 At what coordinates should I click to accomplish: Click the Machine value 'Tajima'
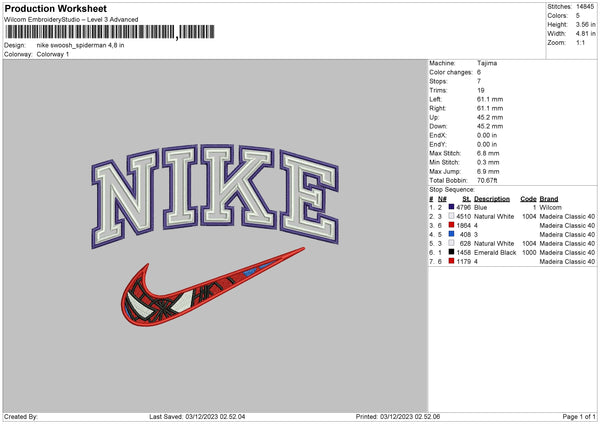point(487,63)
